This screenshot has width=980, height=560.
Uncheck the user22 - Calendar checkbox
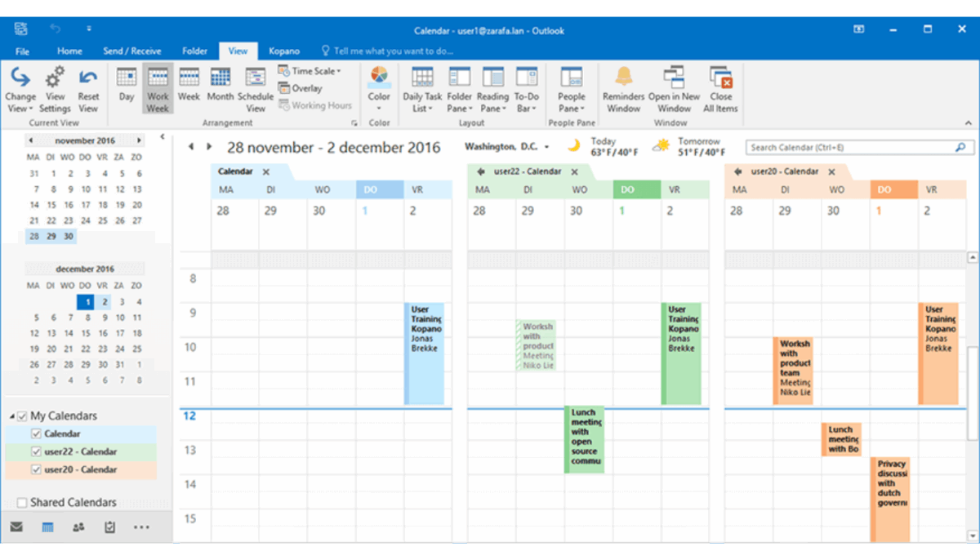tap(36, 451)
